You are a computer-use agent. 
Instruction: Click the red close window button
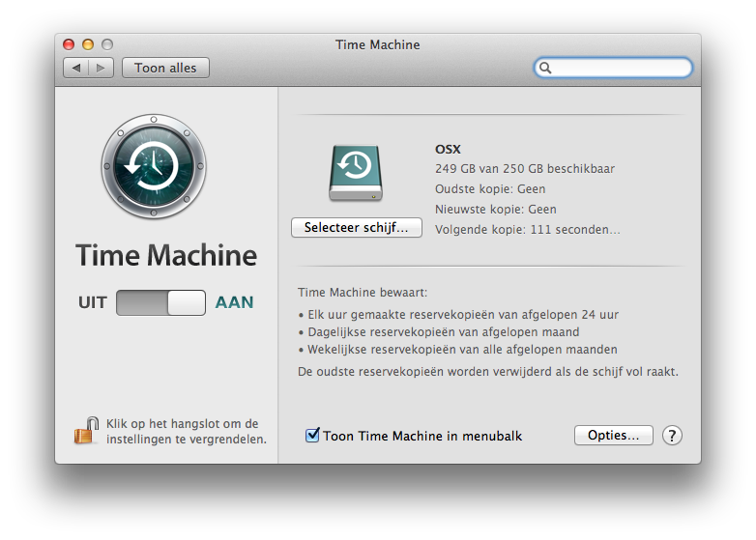pyautogui.click(x=69, y=44)
